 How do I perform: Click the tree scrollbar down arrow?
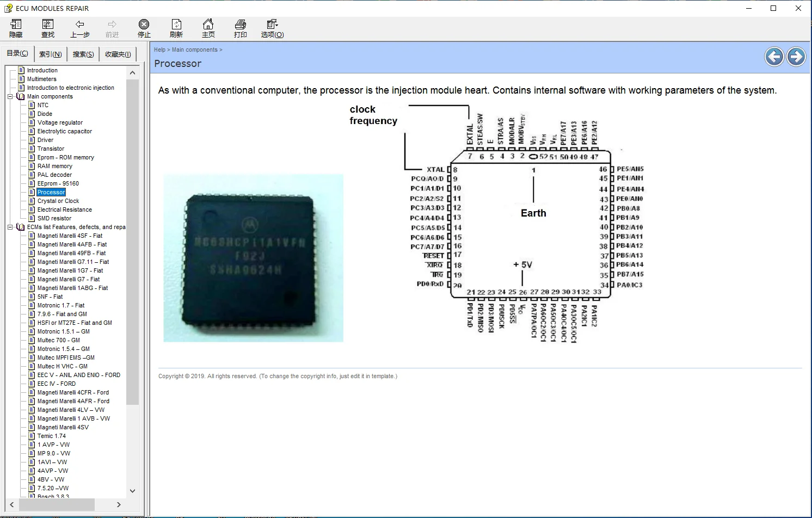(132, 491)
